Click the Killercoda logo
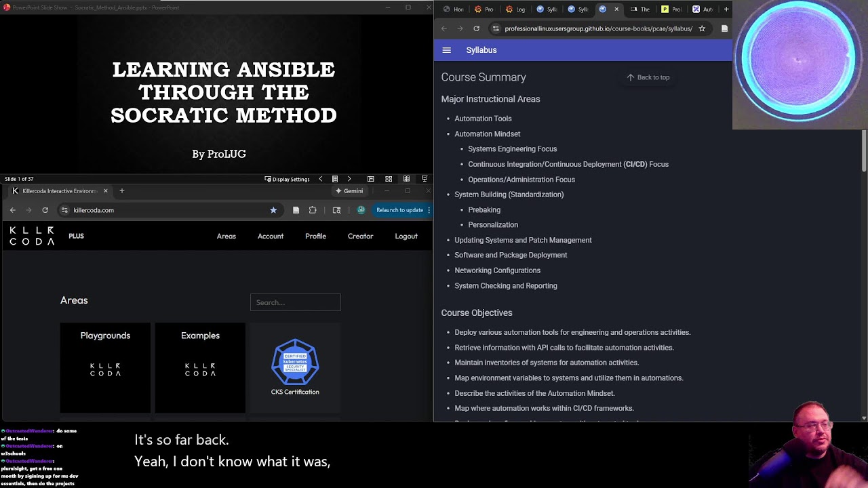The image size is (868, 488). click(x=32, y=236)
